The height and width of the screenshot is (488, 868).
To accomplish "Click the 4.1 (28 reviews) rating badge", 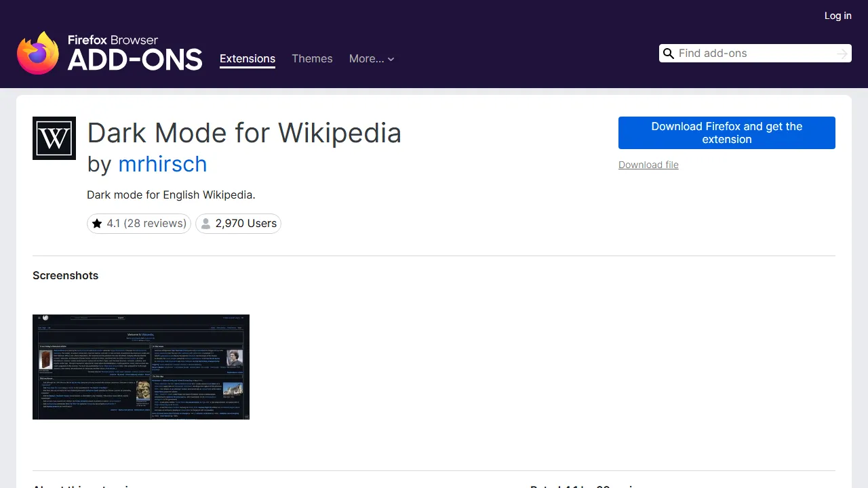I will pyautogui.click(x=138, y=223).
